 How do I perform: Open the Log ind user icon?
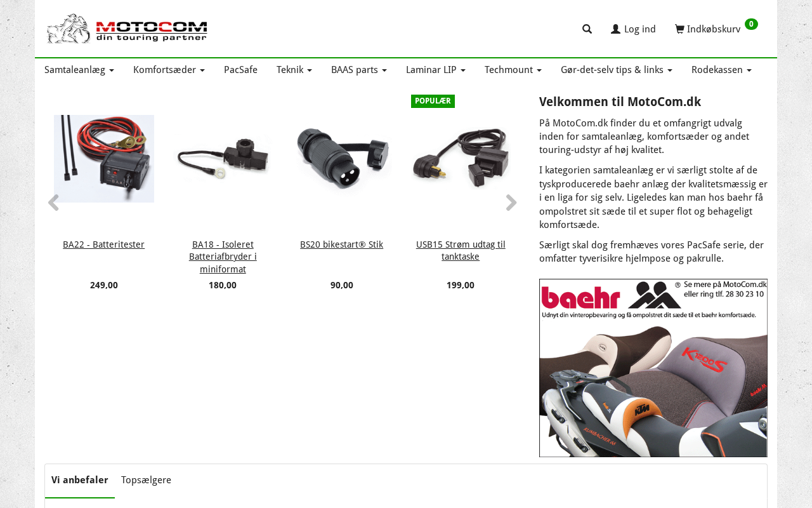(x=615, y=29)
